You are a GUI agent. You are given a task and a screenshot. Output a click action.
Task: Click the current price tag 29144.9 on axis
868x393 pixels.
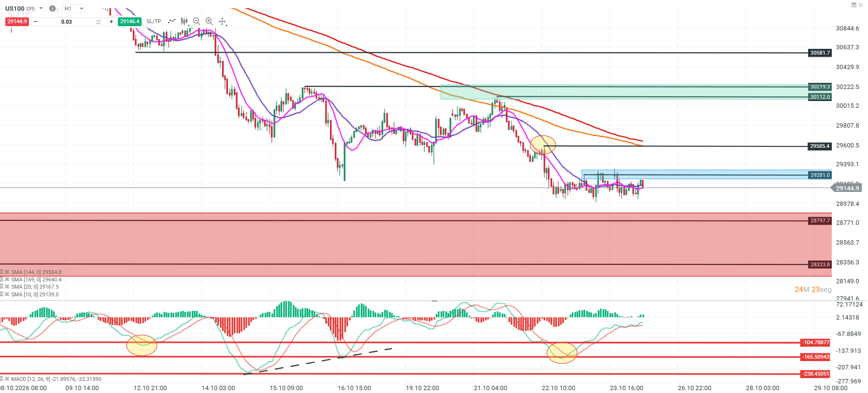(x=846, y=189)
